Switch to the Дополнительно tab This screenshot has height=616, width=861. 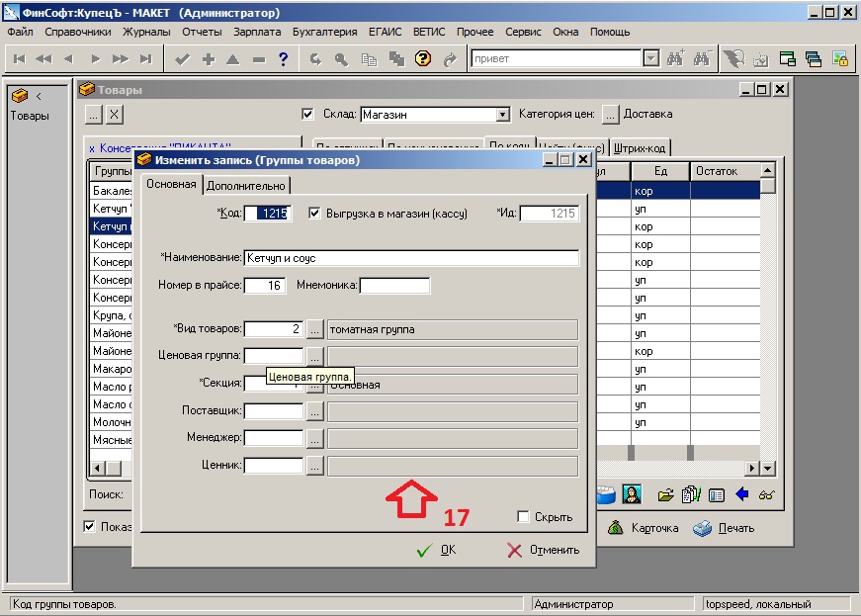click(246, 185)
